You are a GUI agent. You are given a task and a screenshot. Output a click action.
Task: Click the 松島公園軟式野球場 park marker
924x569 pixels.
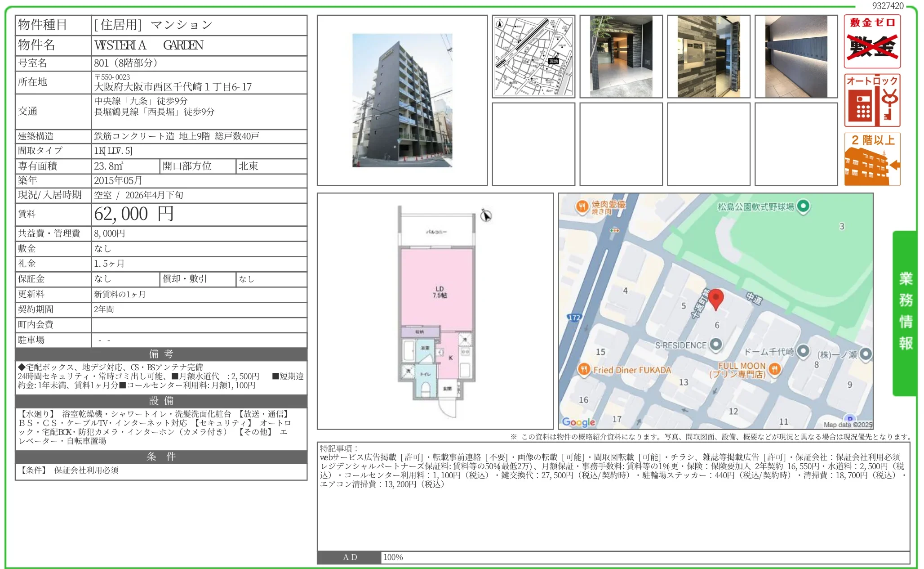(803, 206)
